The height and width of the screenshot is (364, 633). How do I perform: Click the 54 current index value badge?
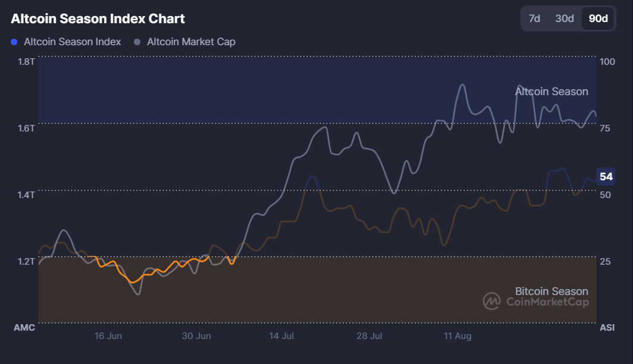[607, 177]
